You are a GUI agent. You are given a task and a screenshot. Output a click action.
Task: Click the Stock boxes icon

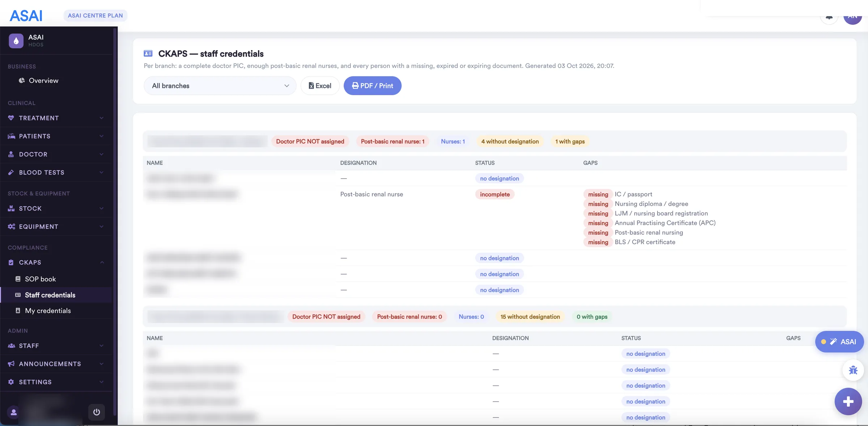point(11,208)
